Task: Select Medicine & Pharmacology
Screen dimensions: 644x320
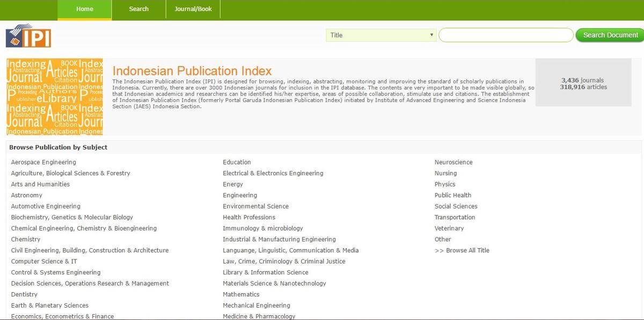Action: (259, 316)
